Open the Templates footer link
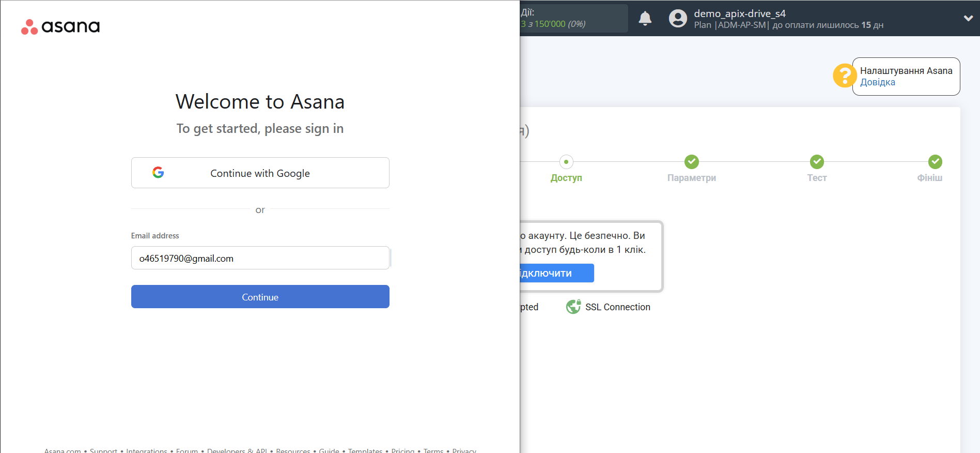The image size is (980, 453). point(365,450)
